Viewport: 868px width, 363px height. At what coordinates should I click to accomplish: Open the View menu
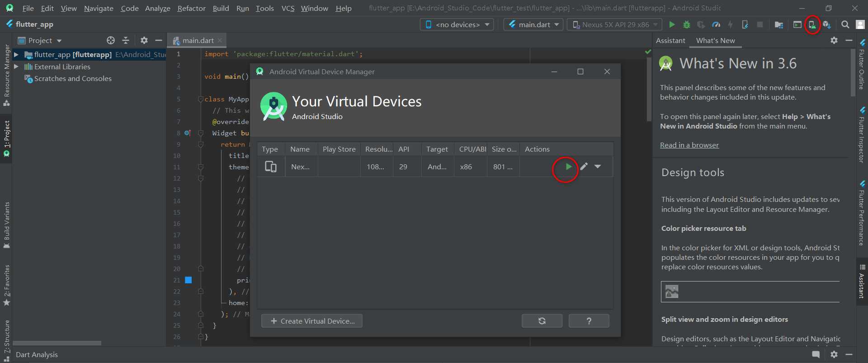69,8
